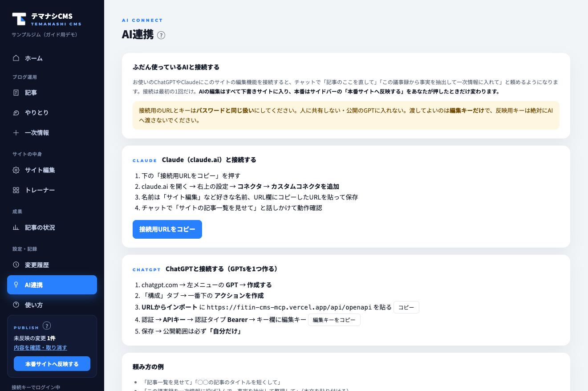Click the AI連携 lightbulb icon
This screenshot has height=391, width=588.
[x=16, y=285]
